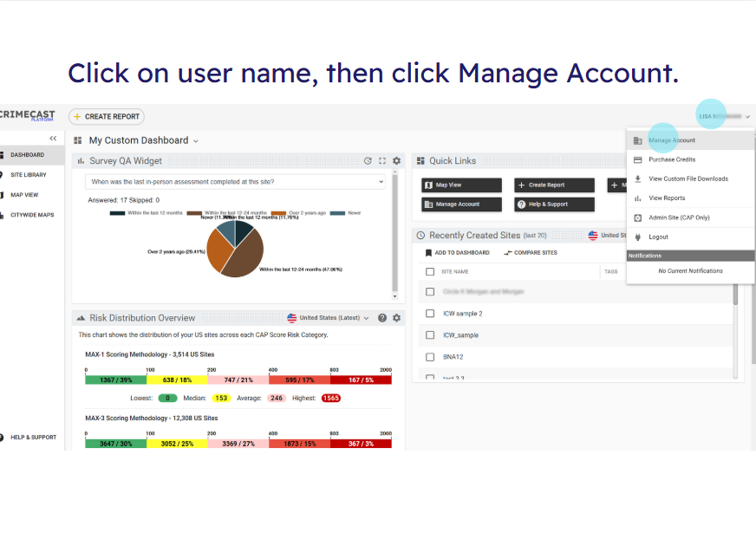The height and width of the screenshot is (539, 756).
Task: Toggle the select-all Site Name checkbox
Action: point(430,271)
